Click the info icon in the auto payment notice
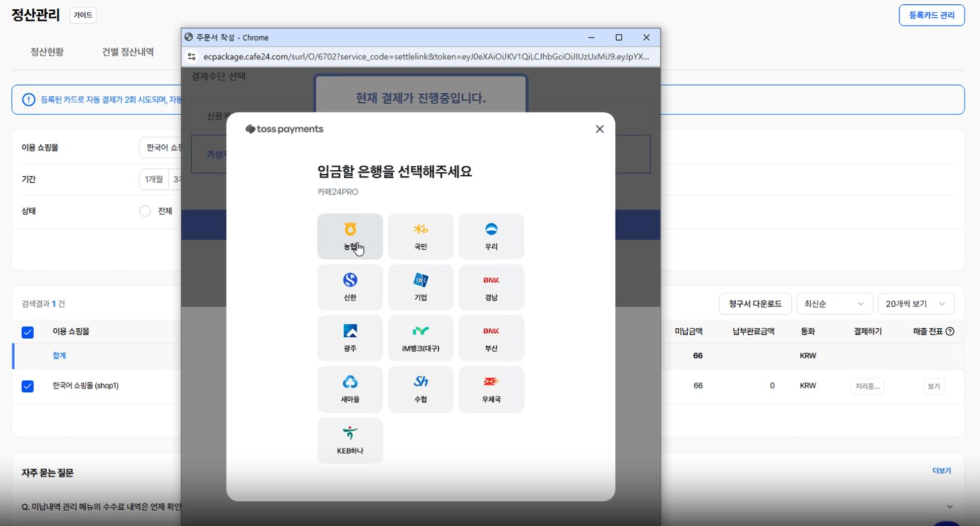 pos(28,99)
